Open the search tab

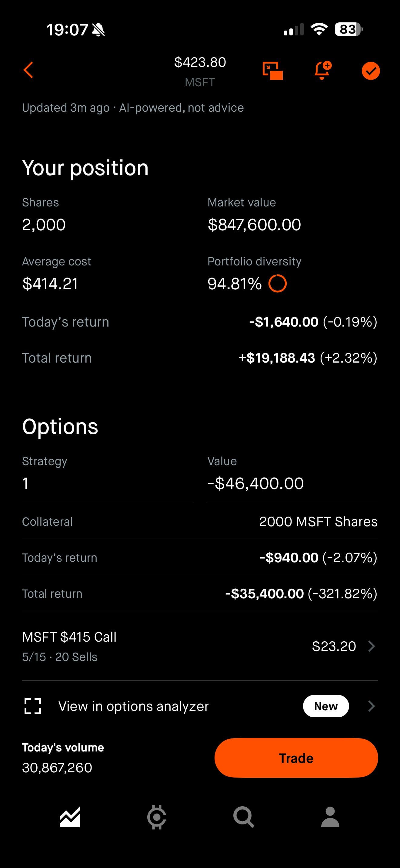pos(244,817)
